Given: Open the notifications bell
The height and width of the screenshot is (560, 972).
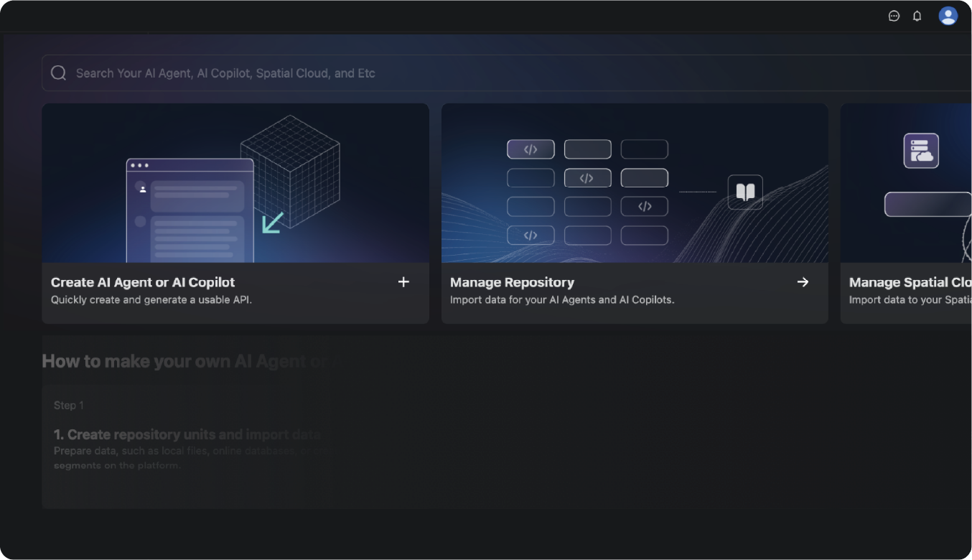Looking at the screenshot, I should tap(917, 16).
